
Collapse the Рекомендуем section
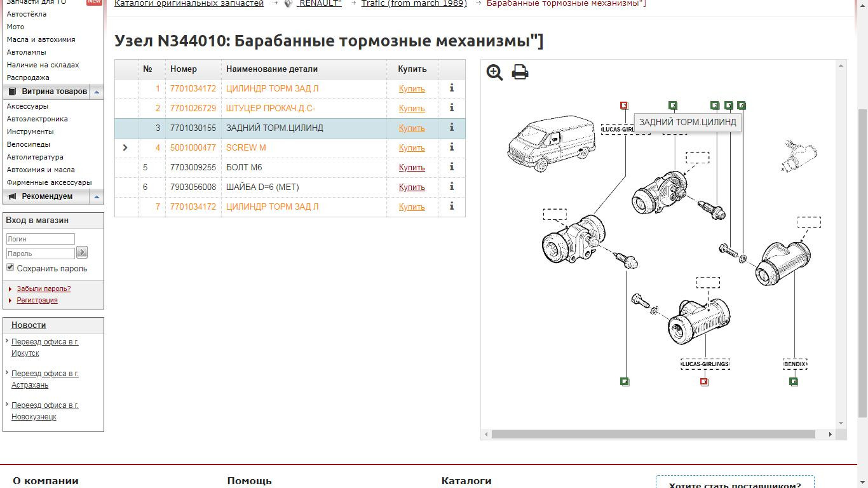coord(97,197)
